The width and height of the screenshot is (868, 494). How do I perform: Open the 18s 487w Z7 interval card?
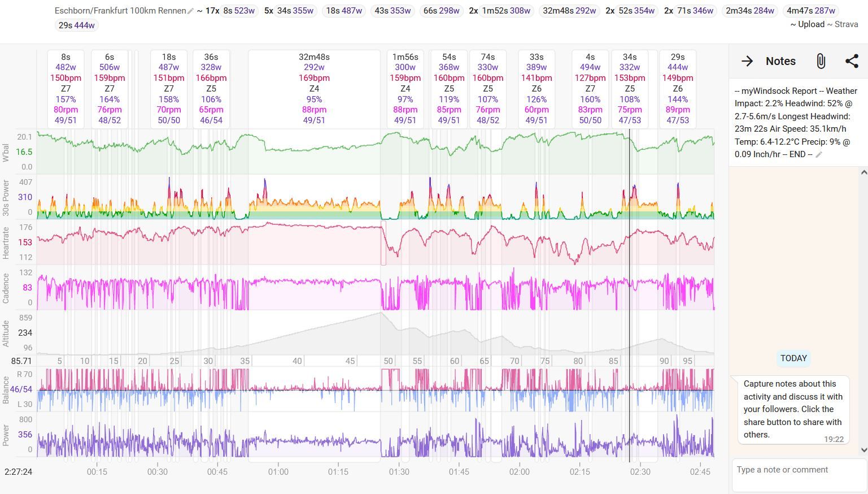tap(169, 89)
